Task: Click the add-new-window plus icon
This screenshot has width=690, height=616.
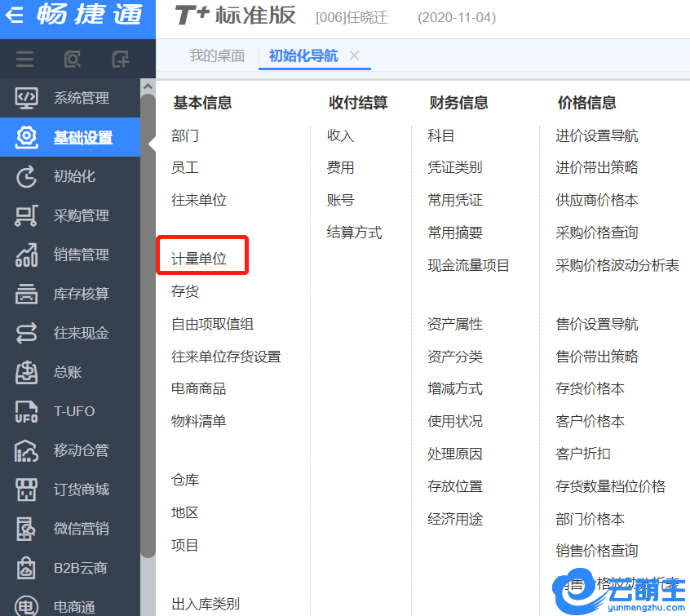Action: pyautogui.click(x=120, y=60)
